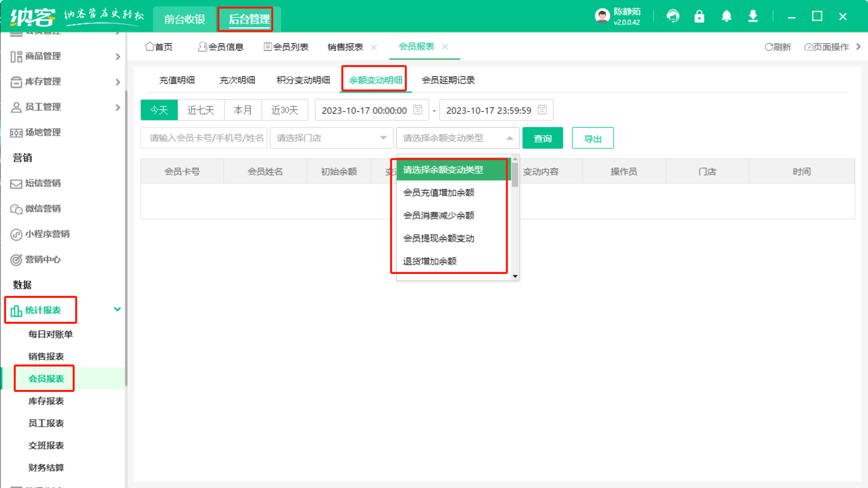Click the download icon in title bar

point(753,16)
